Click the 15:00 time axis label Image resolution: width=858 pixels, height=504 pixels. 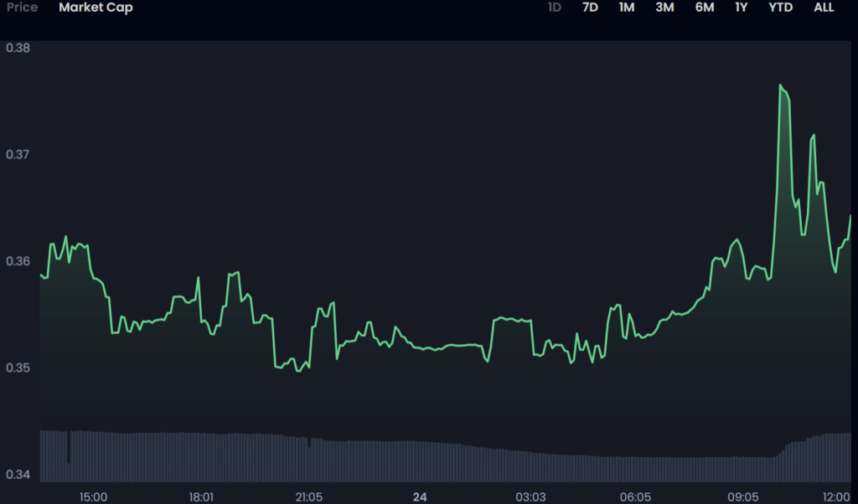coord(93,496)
